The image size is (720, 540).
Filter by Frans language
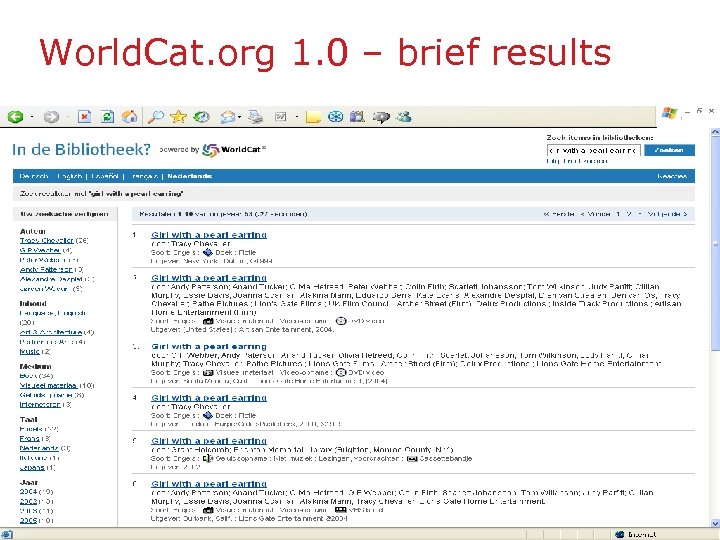click(30, 439)
